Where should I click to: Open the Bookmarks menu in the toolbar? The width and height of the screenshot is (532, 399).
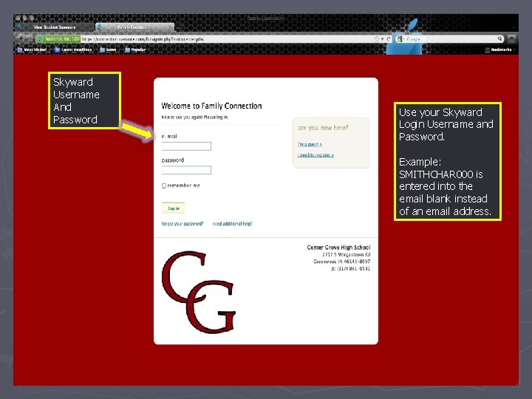499,50
